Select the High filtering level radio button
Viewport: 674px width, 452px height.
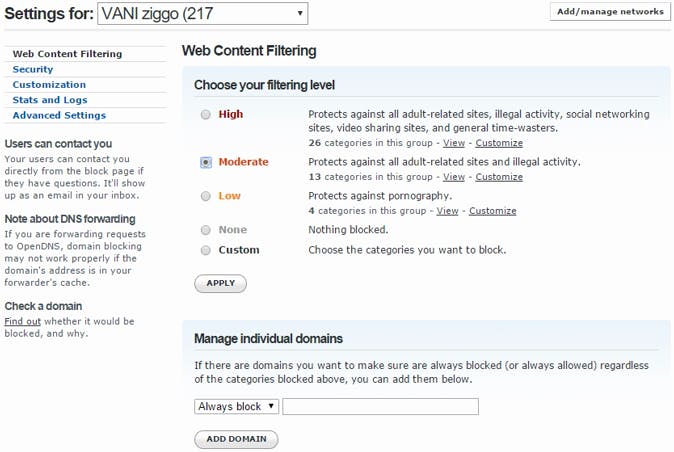206,114
